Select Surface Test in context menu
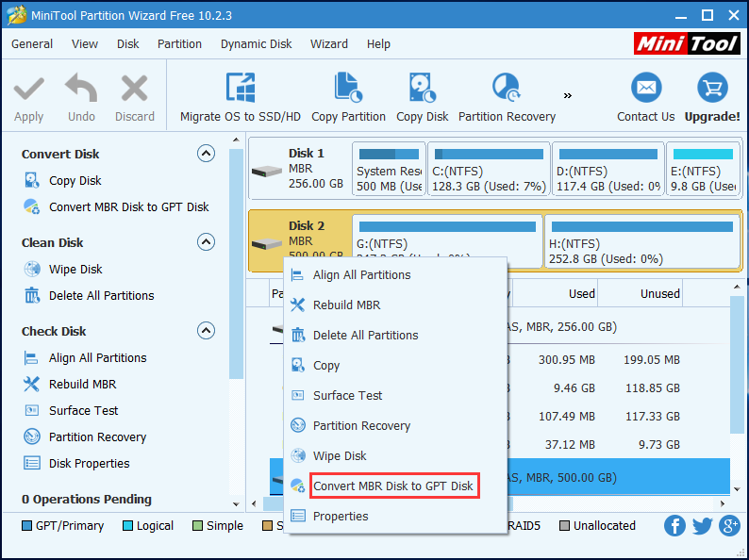Viewport: 749px width, 560px height. click(395, 395)
